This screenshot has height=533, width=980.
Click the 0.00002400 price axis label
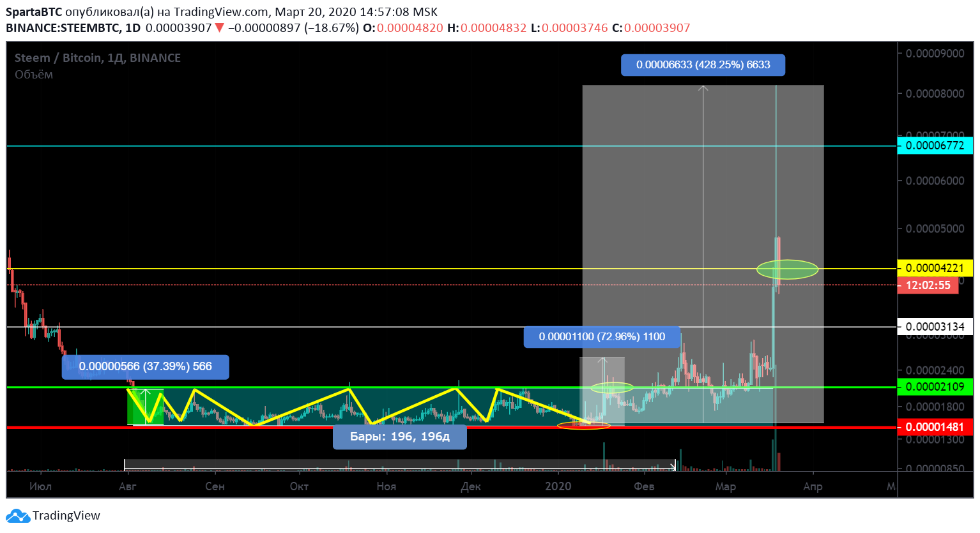pos(935,371)
